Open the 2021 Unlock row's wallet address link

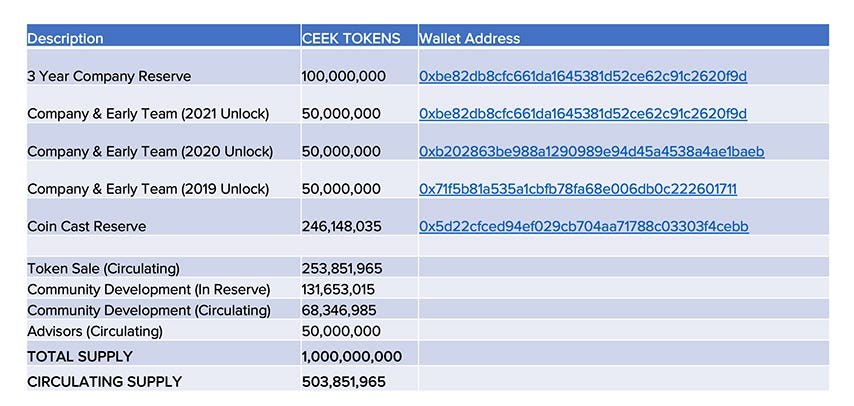click(x=583, y=114)
